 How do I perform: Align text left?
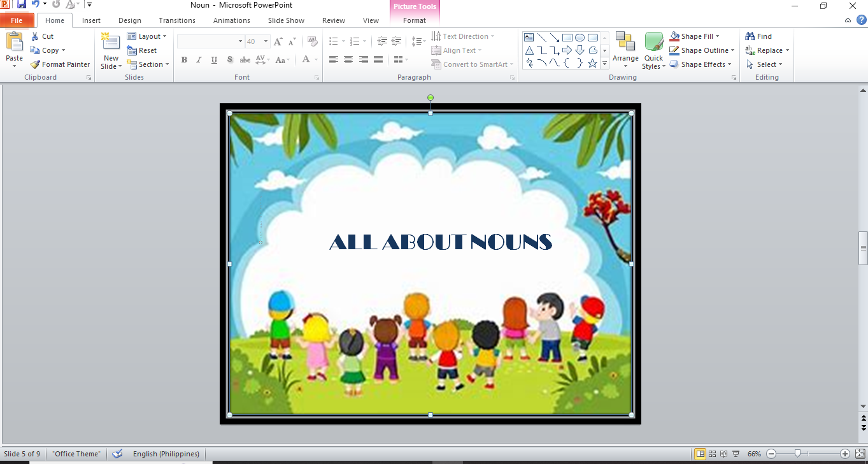tap(333, 60)
